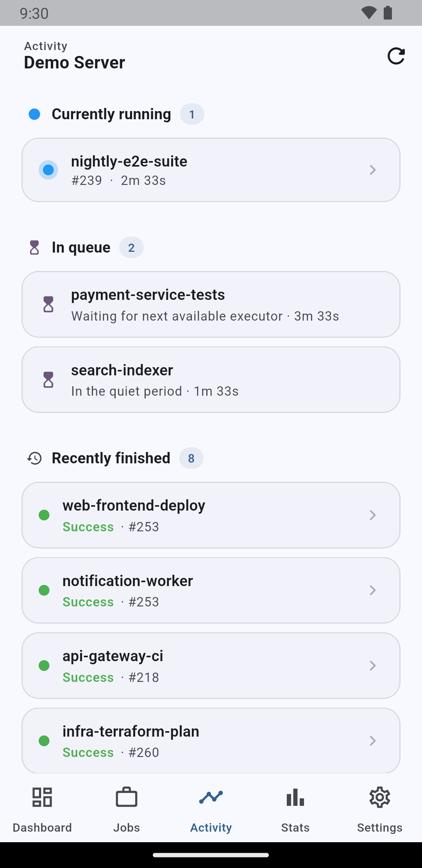
Task: Open the payment-service-tests queue item
Action: [211, 304]
